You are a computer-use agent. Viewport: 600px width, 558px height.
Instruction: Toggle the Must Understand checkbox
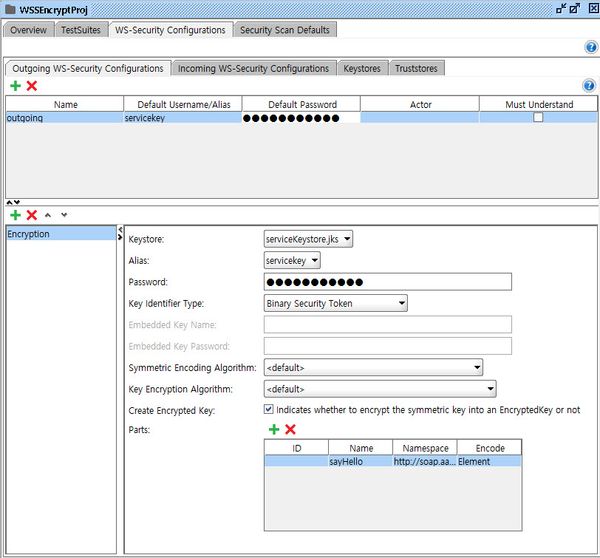point(538,118)
